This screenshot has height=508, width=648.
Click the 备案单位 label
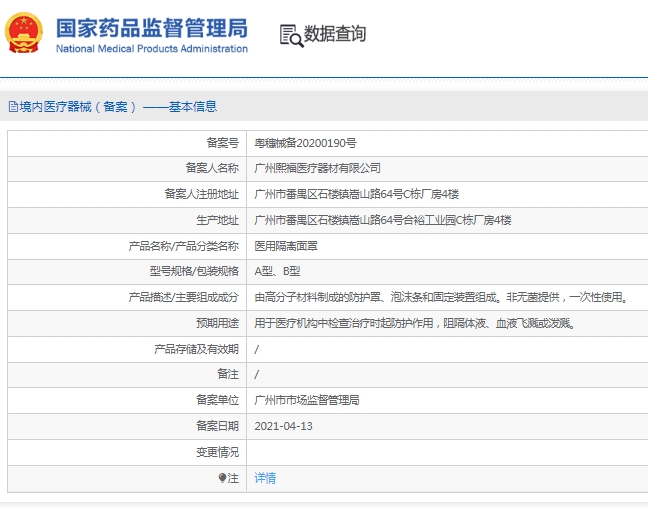(217, 400)
